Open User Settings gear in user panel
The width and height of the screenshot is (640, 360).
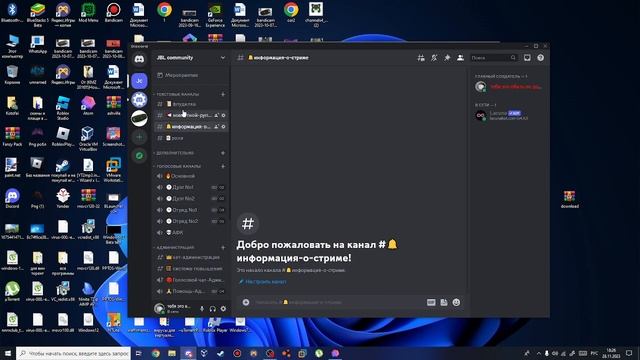(223, 309)
